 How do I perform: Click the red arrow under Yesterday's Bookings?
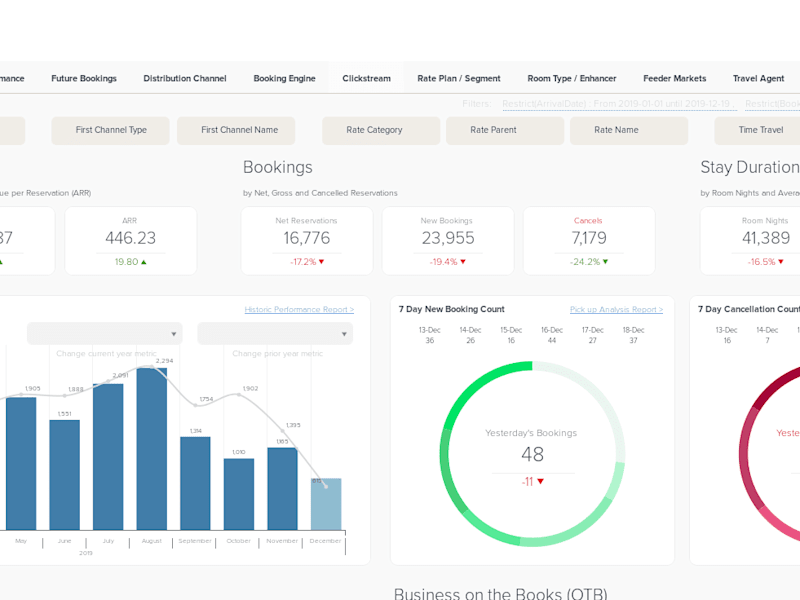(x=541, y=481)
